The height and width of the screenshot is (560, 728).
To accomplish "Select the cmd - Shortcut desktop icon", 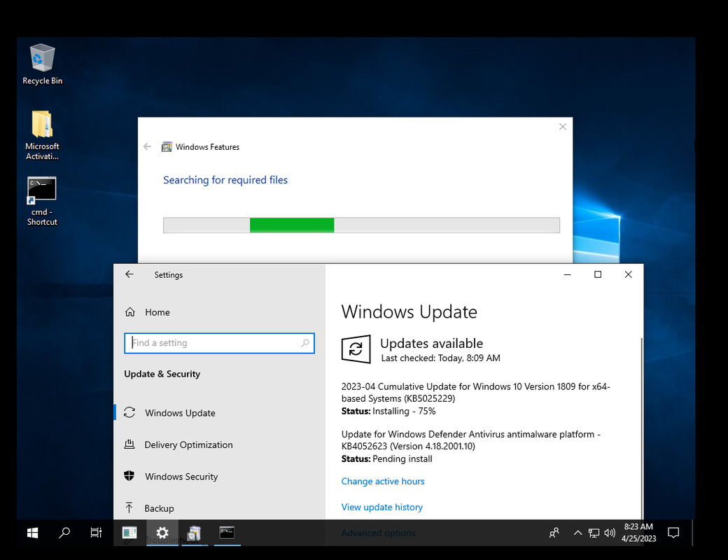I will coord(42,201).
